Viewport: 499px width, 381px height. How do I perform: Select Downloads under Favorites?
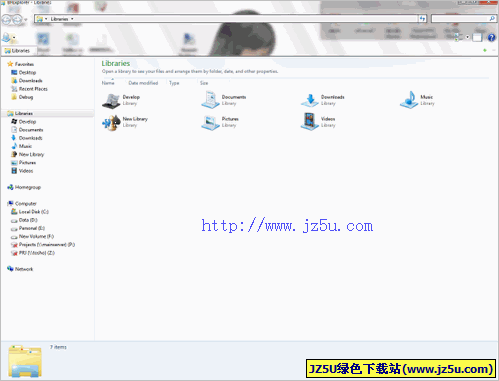pyautogui.click(x=30, y=81)
